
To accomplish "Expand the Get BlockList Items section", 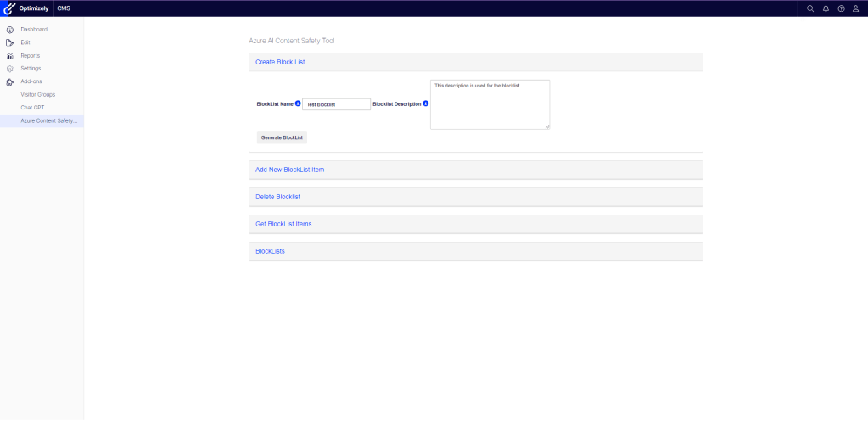I will pyautogui.click(x=476, y=224).
